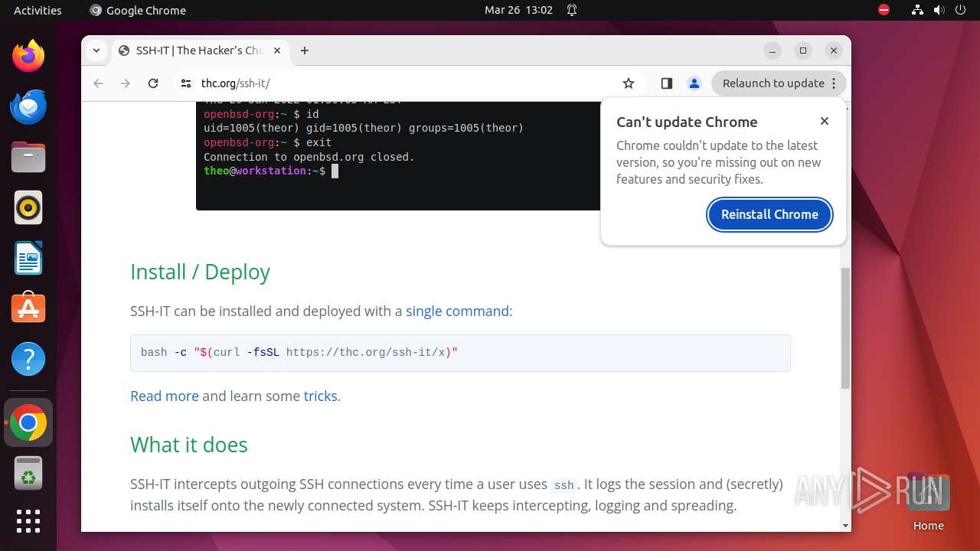Open the network status indicator

pos(917,10)
